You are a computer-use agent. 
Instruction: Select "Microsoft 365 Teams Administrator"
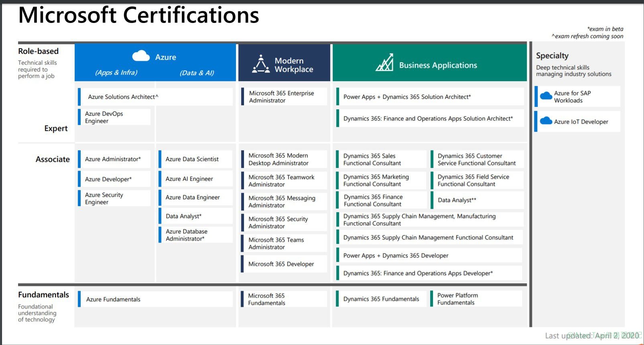(x=284, y=243)
